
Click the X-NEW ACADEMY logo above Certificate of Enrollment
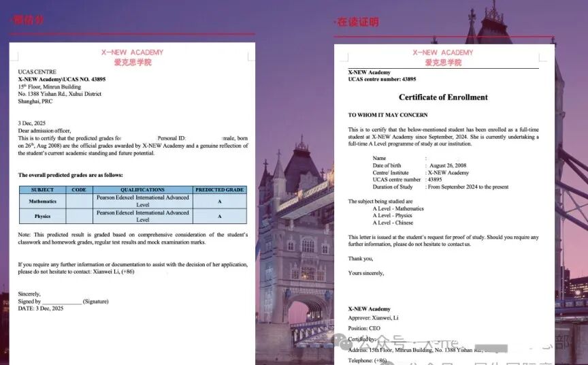coord(443,58)
